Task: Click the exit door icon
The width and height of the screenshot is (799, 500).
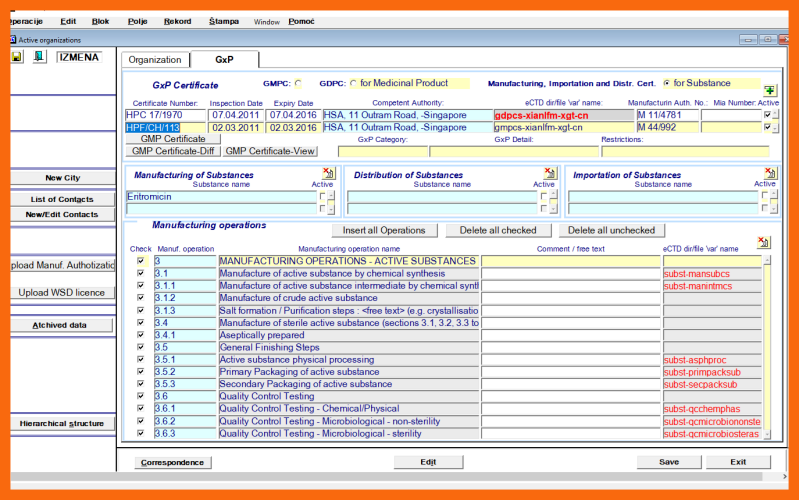Action: pyautogui.click(x=39, y=57)
